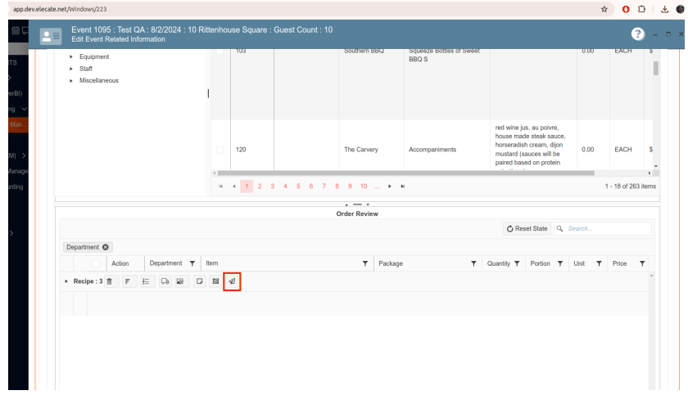Go to page 9 of items
This screenshot has height=395, width=688.
click(350, 186)
